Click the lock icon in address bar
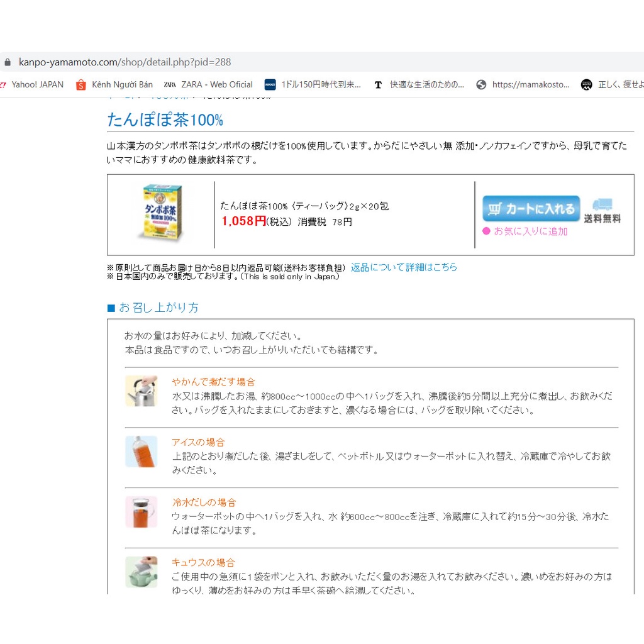 coord(8,62)
